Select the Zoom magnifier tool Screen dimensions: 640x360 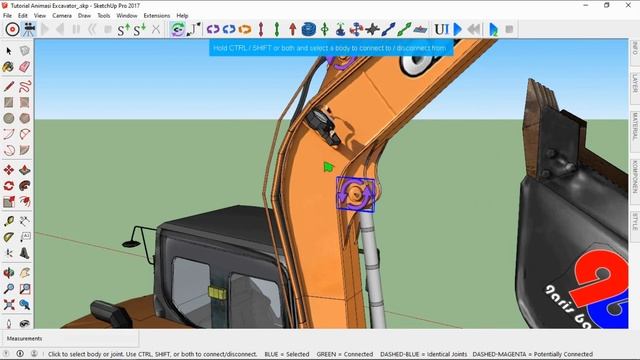[x=9, y=289]
